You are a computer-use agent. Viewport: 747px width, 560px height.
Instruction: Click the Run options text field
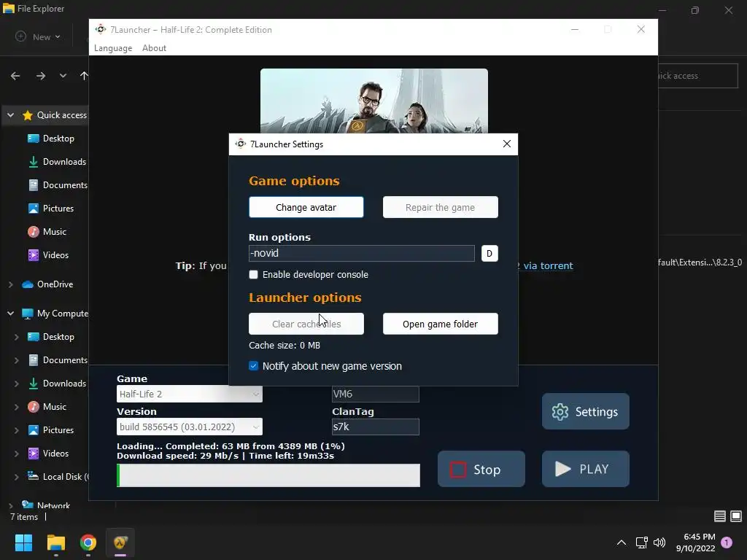[x=362, y=253]
